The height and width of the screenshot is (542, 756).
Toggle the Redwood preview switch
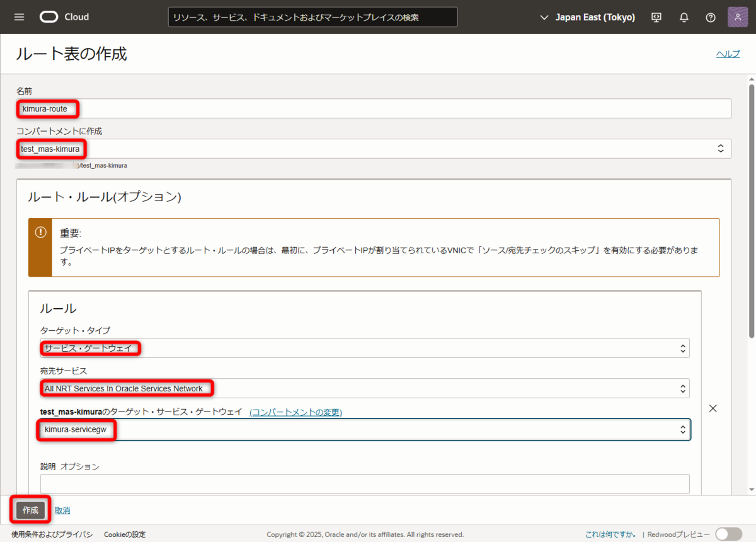(729, 534)
